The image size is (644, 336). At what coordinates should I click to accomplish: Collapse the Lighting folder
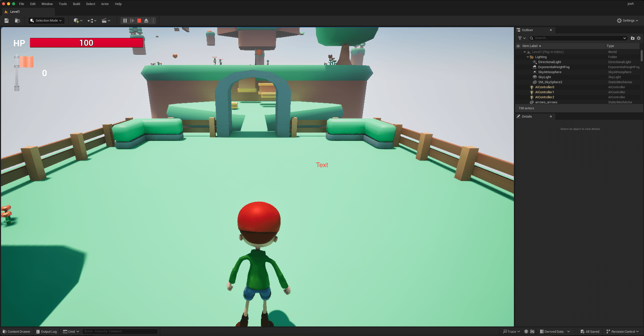pyautogui.click(x=528, y=57)
